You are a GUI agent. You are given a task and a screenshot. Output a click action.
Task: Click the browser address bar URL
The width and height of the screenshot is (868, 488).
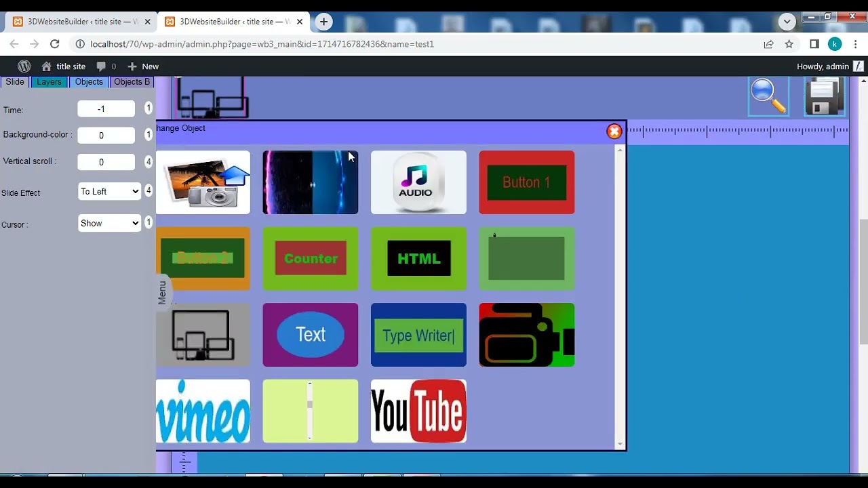pyautogui.click(x=262, y=44)
